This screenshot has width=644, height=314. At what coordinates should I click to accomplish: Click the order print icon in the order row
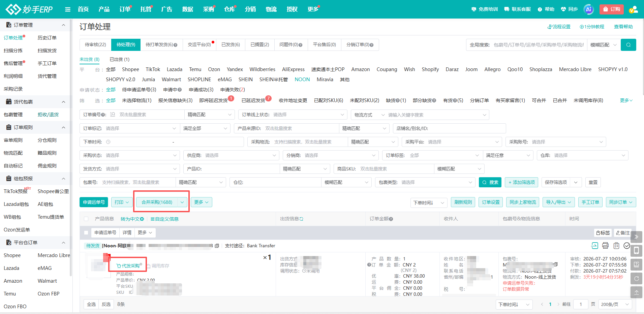(x=606, y=246)
